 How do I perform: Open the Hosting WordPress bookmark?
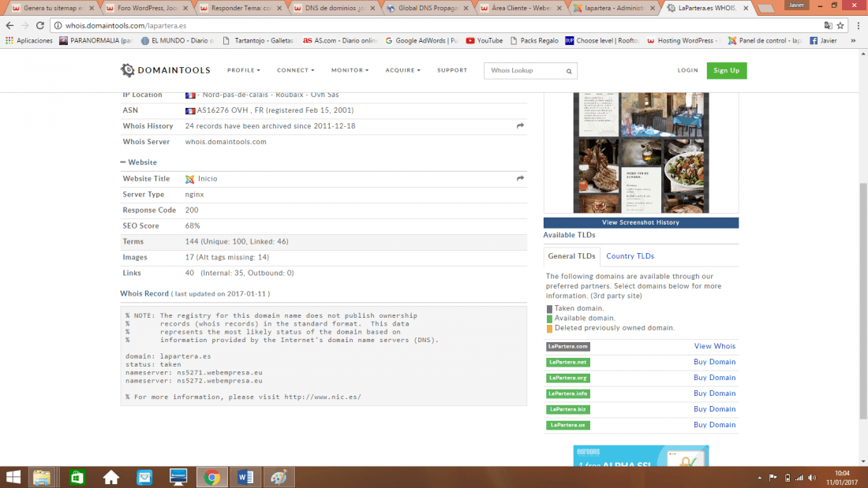coord(683,40)
